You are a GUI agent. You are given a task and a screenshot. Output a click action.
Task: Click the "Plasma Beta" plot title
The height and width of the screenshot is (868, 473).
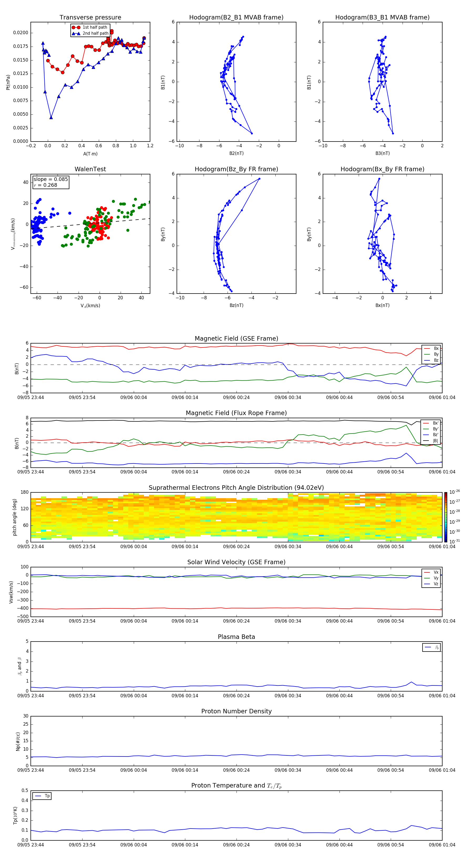click(x=236, y=637)
